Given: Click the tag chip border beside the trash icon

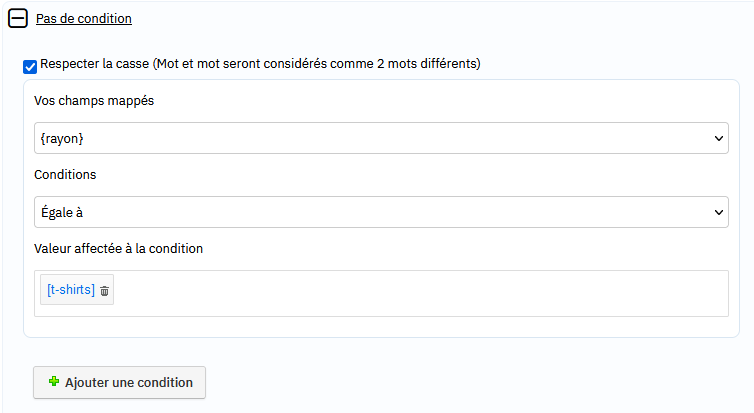Looking at the screenshot, I should tap(112, 289).
